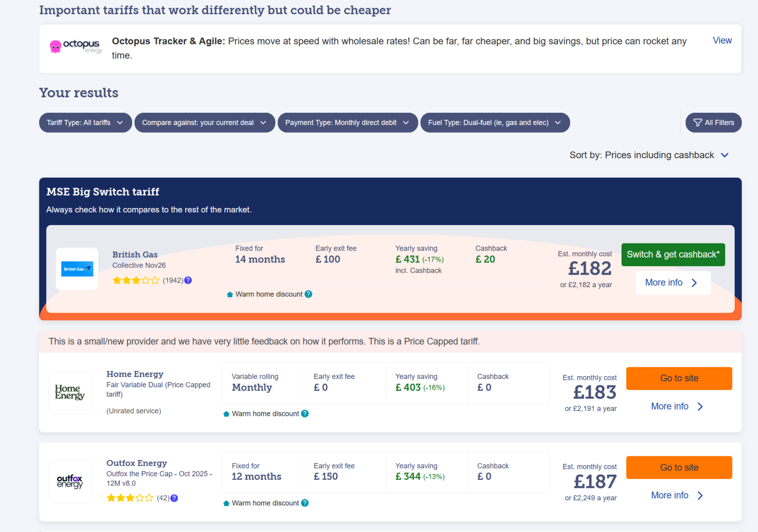Click the Octopus Energy logo
This screenshot has height=532, width=758.
(76, 46)
